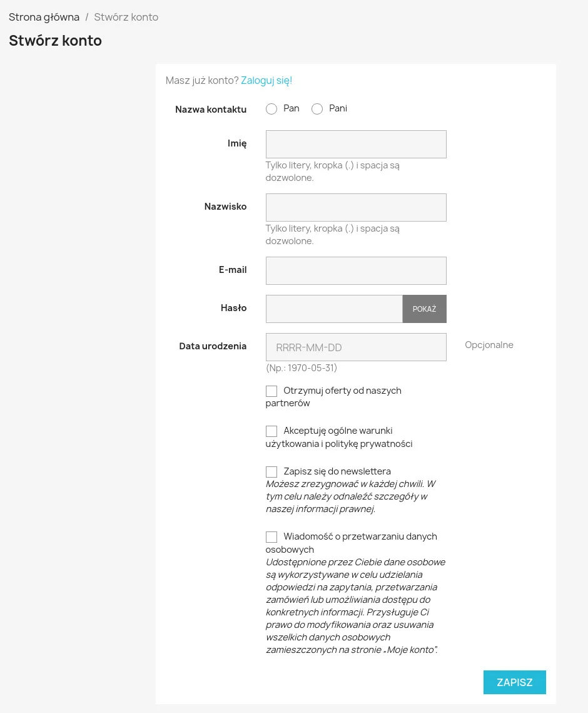
Task: Click the "Data urodzenia" label
Action: [x=213, y=346]
